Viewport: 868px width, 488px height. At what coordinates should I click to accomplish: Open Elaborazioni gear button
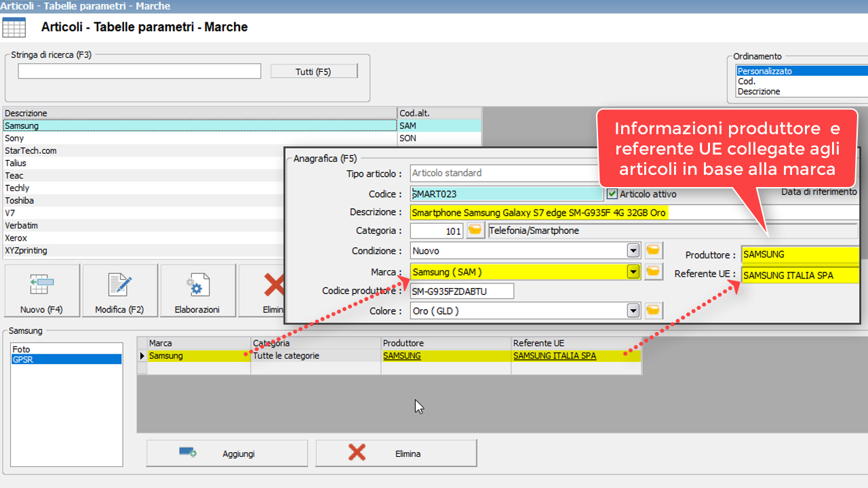(x=198, y=290)
